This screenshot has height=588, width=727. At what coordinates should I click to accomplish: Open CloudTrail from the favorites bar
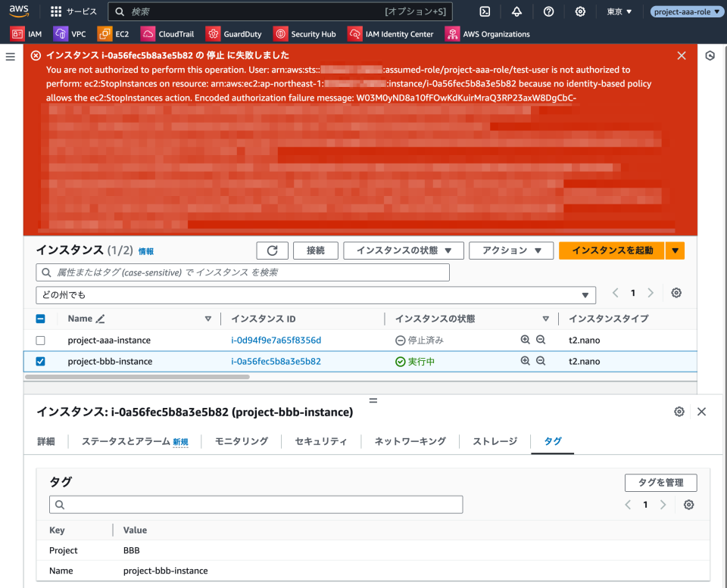pos(167,33)
